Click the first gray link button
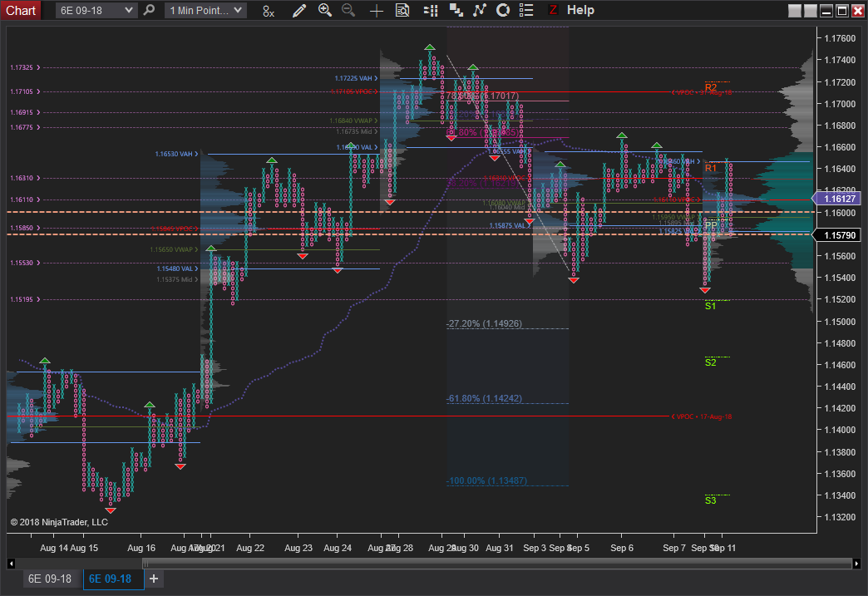The image size is (868, 596). (x=794, y=11)
